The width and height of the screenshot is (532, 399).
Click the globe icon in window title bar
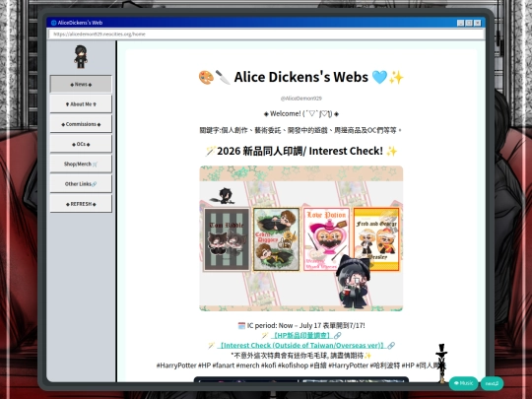[x=53, y=23]
